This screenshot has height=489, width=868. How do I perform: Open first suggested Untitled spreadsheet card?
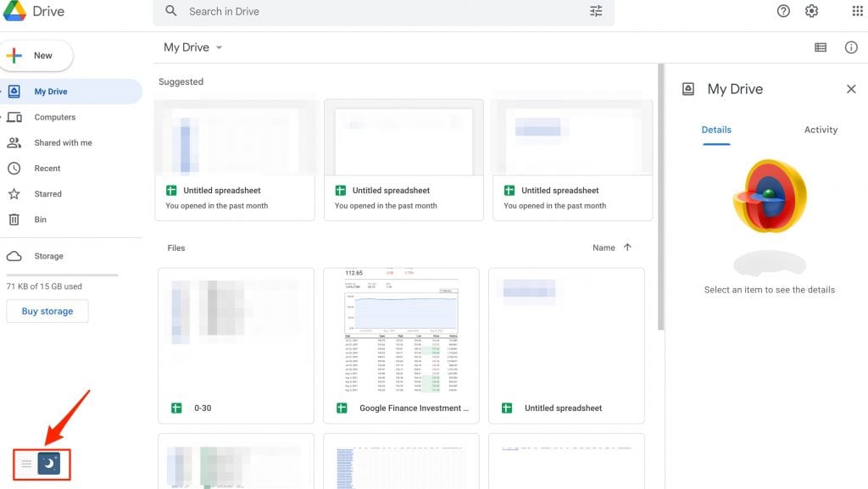pos(235,160)
